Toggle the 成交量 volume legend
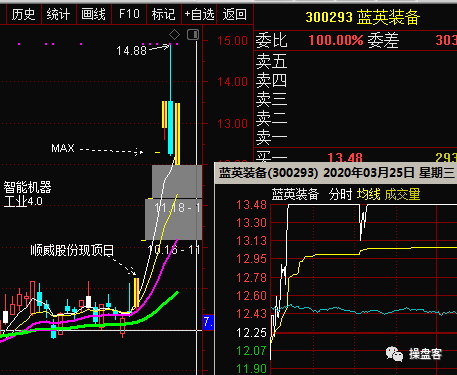Screen dimensions: 457x375 (402, 194)
